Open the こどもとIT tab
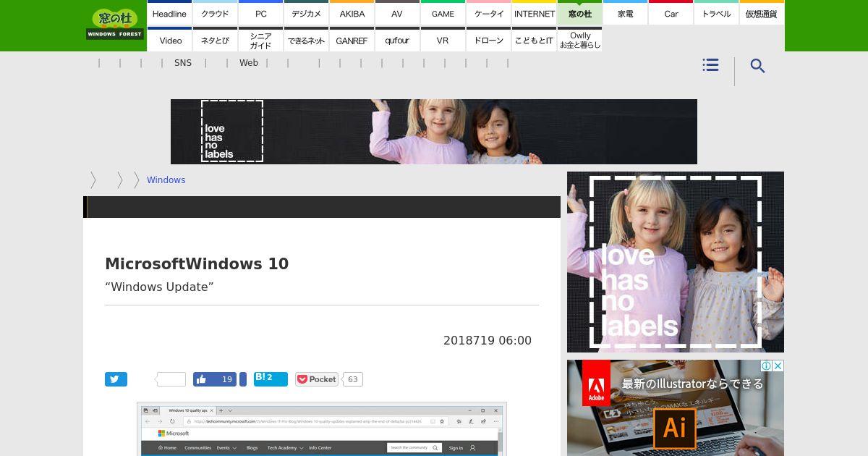The height and width of the screenshot is (456, 868). click(534, 40)
